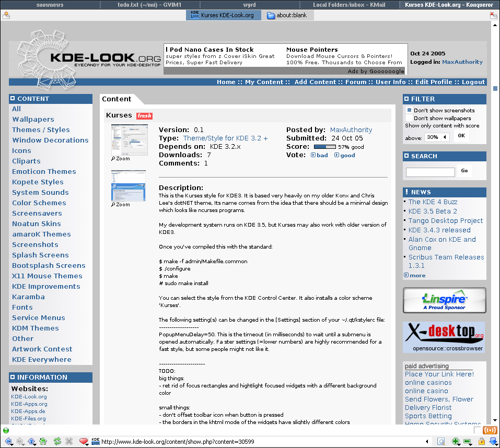
Task: Reload the page with the green refresh icon
Action: pyautogui.click(x=57, y=441)
